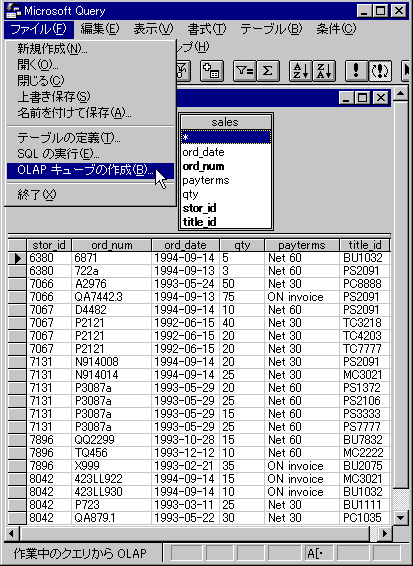Click the Sort Ascending A-Z toolbar icon
Screen dimensions: 413x566
pyautogui.click(x=300, y=70)
